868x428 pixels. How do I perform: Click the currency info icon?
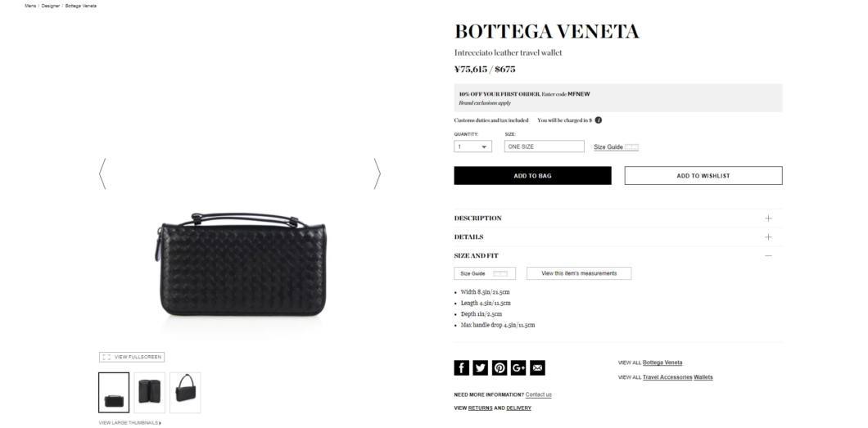[599, 120]
